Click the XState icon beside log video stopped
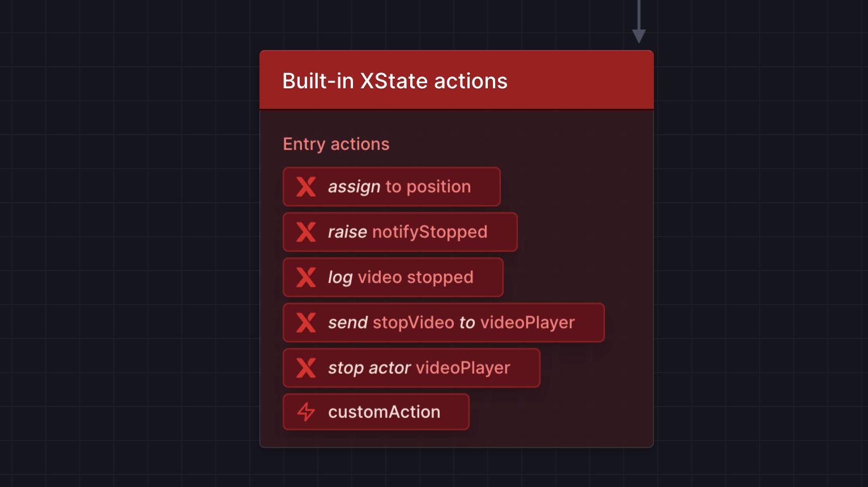The image size is (868, 487). [x=306, y=277]
